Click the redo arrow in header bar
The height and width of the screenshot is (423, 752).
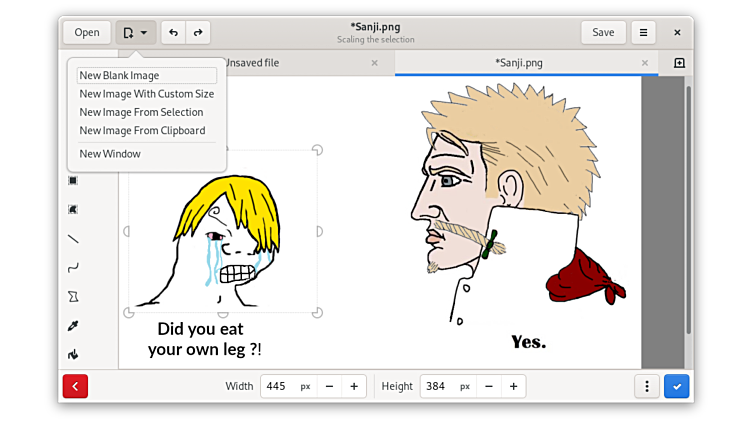[198, 33]
